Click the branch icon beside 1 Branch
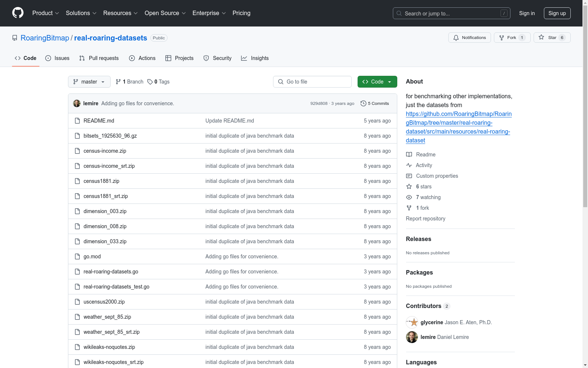 pyautogui.click(x=118, y=82)
